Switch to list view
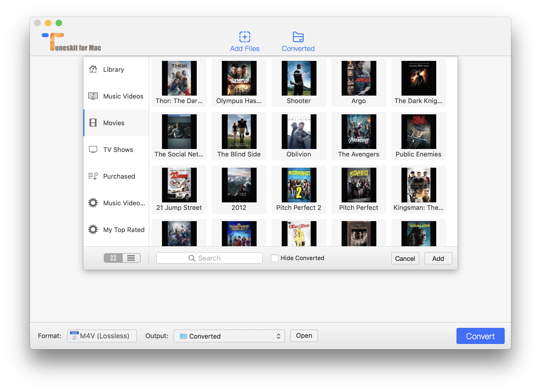Image resolution: width=541 pixels, height=392 pixels. click(131, 258)
